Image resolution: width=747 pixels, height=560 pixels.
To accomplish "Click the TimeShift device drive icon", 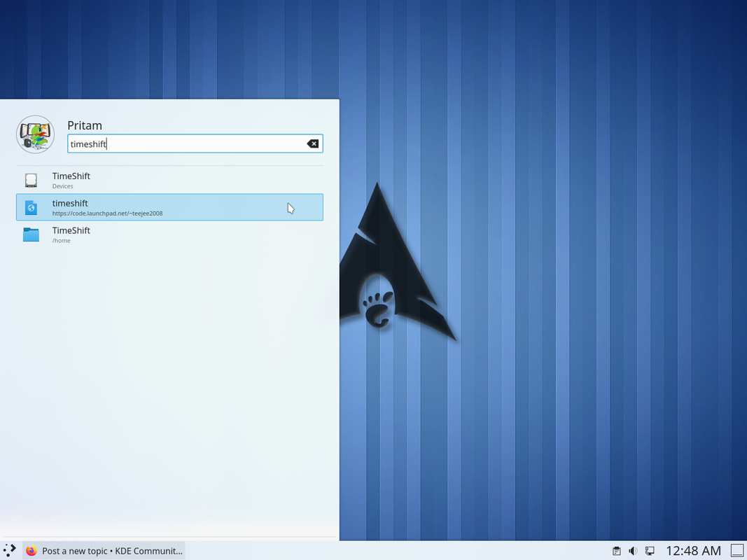I will [x=31, y=180].
